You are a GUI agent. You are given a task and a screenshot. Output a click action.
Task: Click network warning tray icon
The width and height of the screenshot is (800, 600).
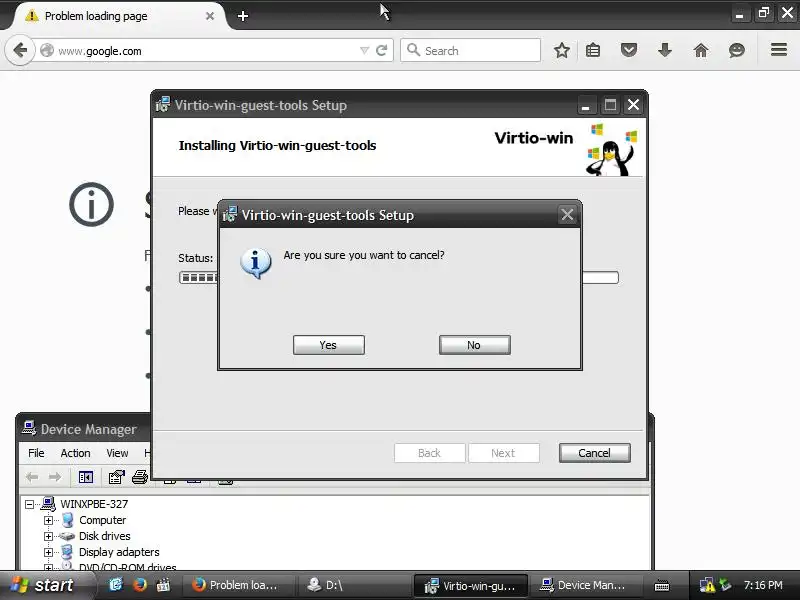coord(707,585)
